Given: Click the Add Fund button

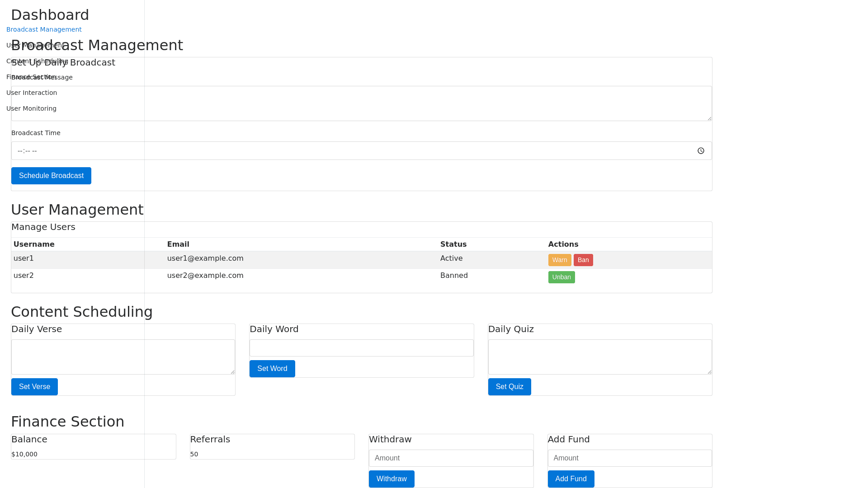Looking at the screenshot, I should pyautogui.click(x=571, y=479).
